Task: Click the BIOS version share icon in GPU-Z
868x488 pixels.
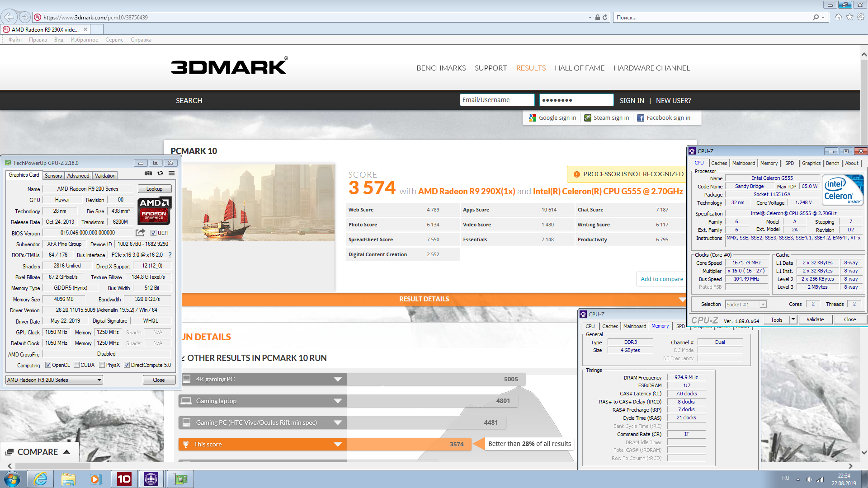Action: [141, 233]
